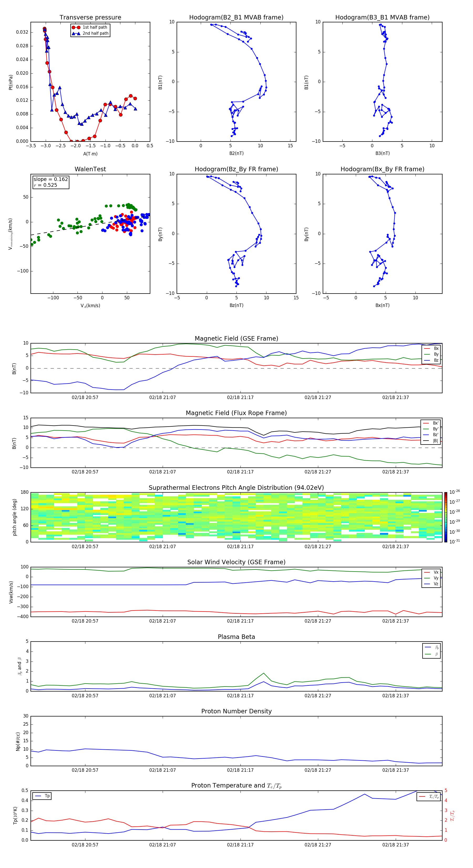Click the 'Magnetic Field (Flux Rope Frame)' title
Screen dimensions: 473x868
click(x=236, y=413)
